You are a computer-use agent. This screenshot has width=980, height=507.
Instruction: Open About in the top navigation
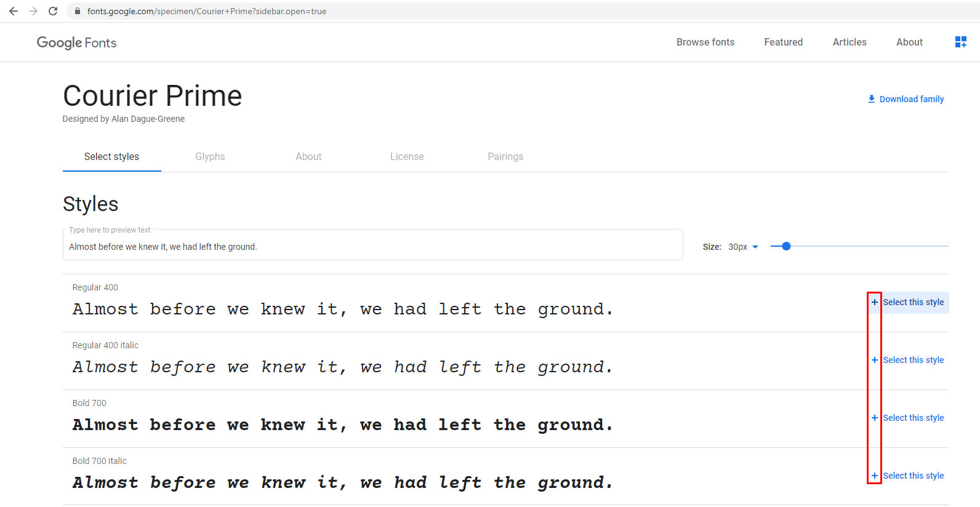tap(909, 42)
